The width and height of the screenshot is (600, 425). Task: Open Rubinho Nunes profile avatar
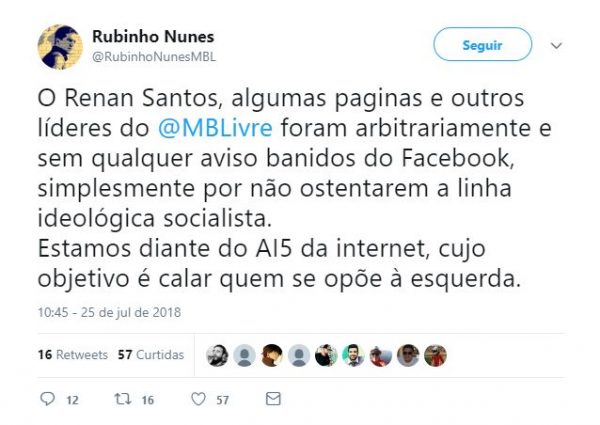[60, 47]
